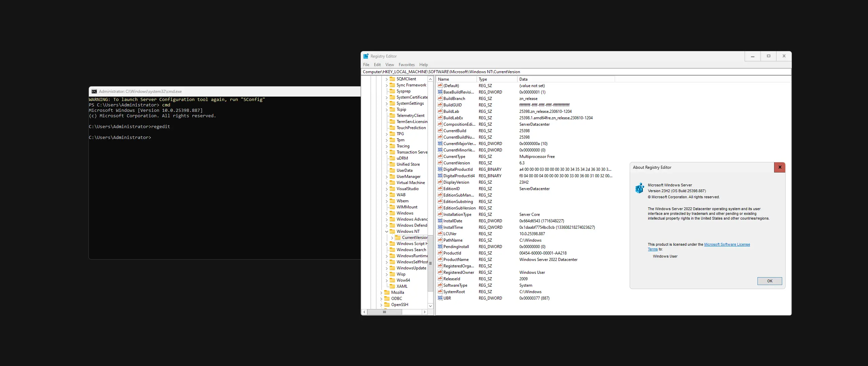
Task: Click the OpenSSH folder icon
Action: [x=387, y=305]
